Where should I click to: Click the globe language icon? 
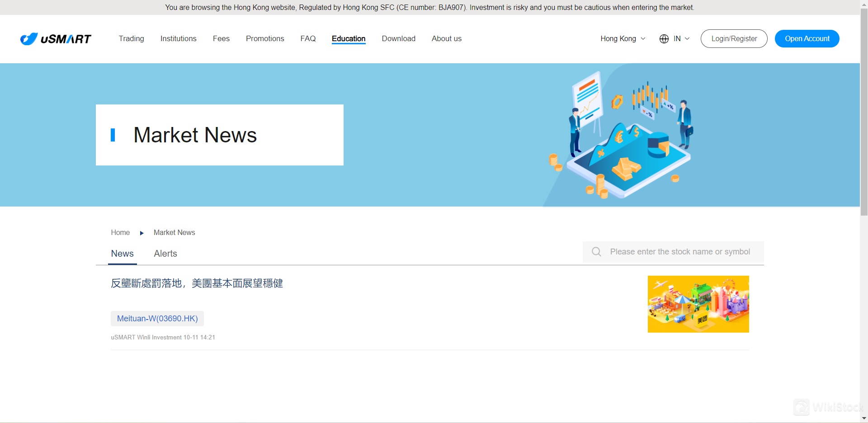tap(664, 39)
